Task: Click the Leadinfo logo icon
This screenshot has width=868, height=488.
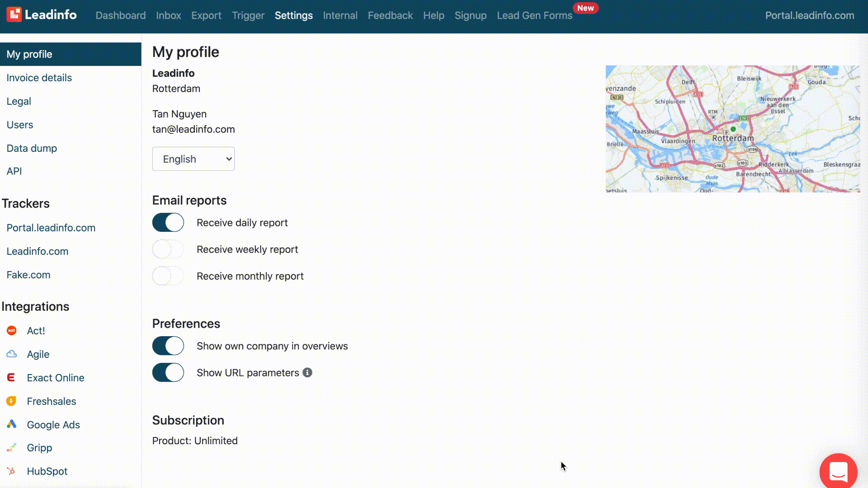Action: [x=14, y=14]
